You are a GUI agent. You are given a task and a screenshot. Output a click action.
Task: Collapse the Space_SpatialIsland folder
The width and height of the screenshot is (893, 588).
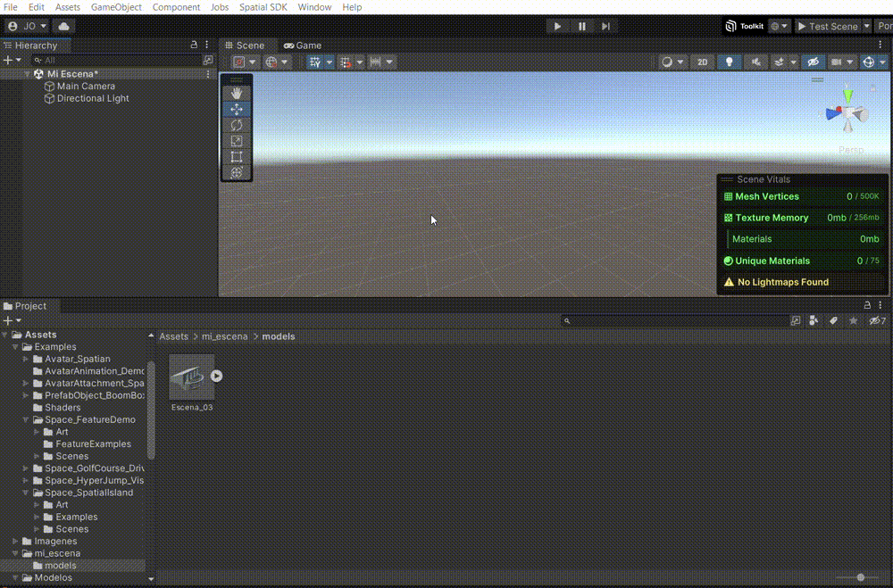point(27,493)
